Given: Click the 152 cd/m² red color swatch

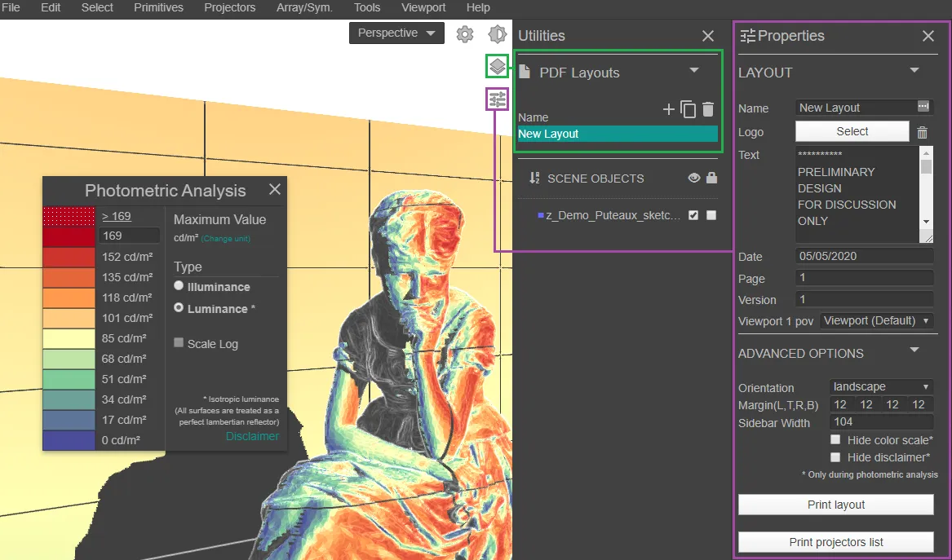Looking at the screenshot, I should [69, 257].
